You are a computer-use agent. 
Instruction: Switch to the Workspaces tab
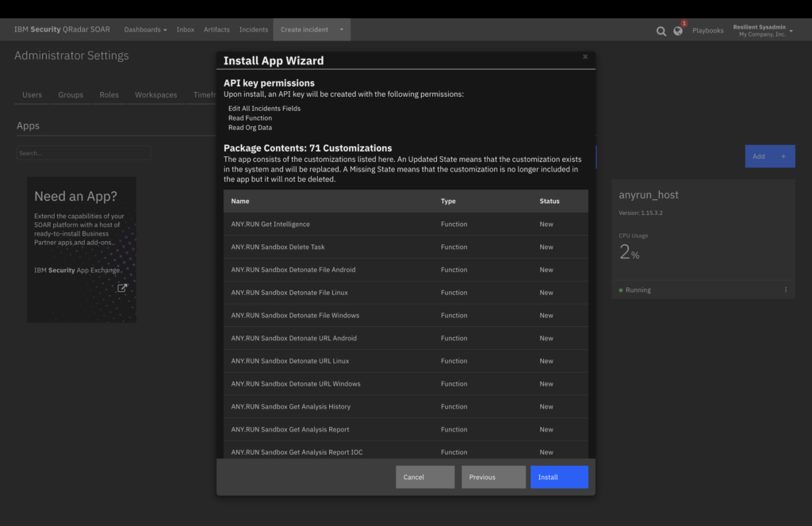[x=156, y=94]
